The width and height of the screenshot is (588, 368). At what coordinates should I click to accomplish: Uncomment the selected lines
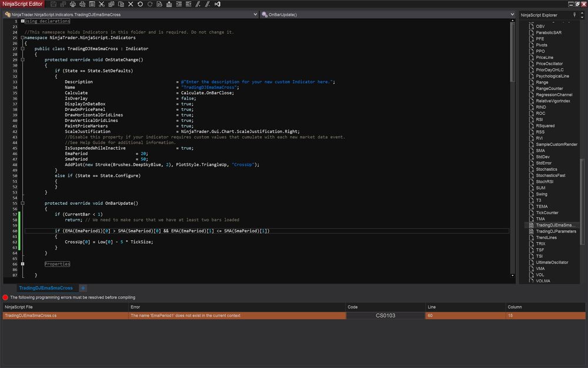pos(208,4)
